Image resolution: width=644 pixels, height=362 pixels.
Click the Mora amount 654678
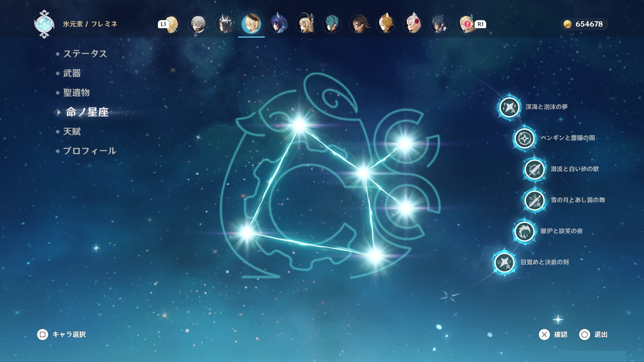click(589, 24)
